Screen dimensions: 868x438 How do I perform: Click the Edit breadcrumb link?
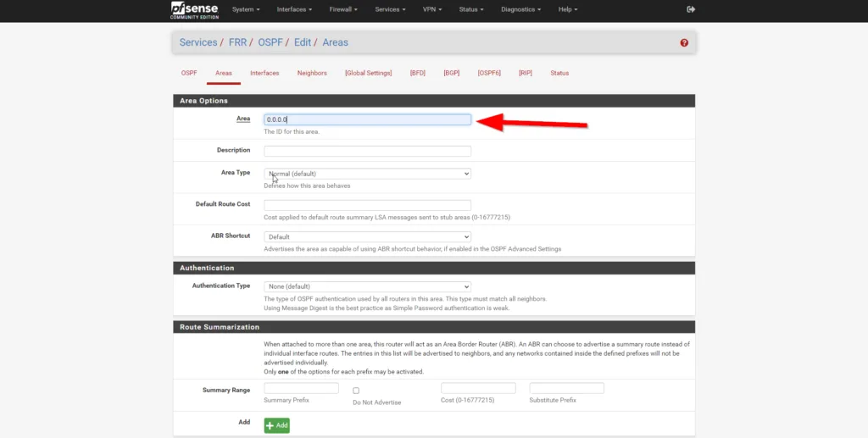pyautogui.click(x=303, y=42)
